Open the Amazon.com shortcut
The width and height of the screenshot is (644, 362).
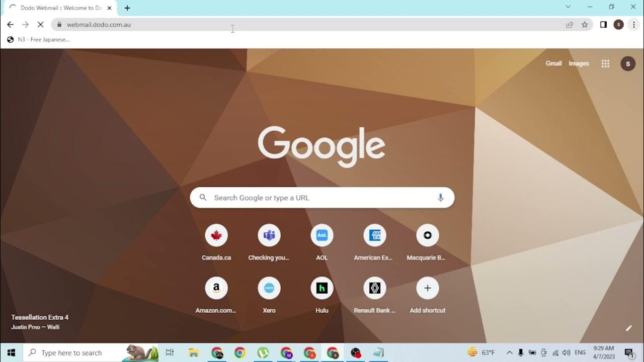[216, 296]
